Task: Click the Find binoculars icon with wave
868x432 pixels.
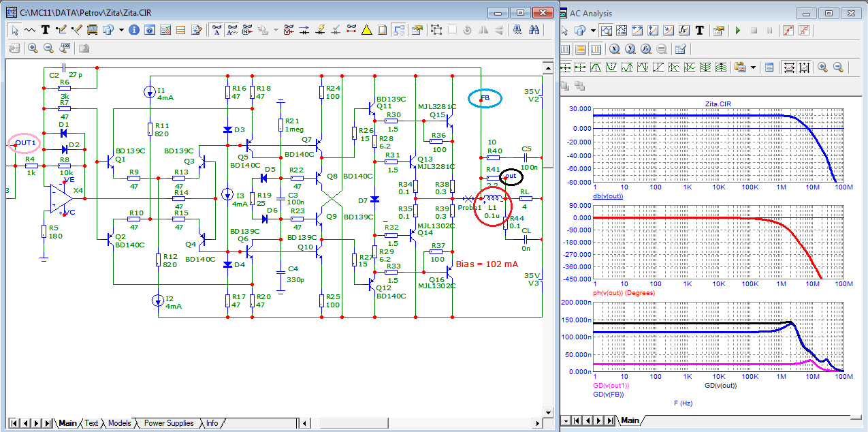Action: [518, 30]
